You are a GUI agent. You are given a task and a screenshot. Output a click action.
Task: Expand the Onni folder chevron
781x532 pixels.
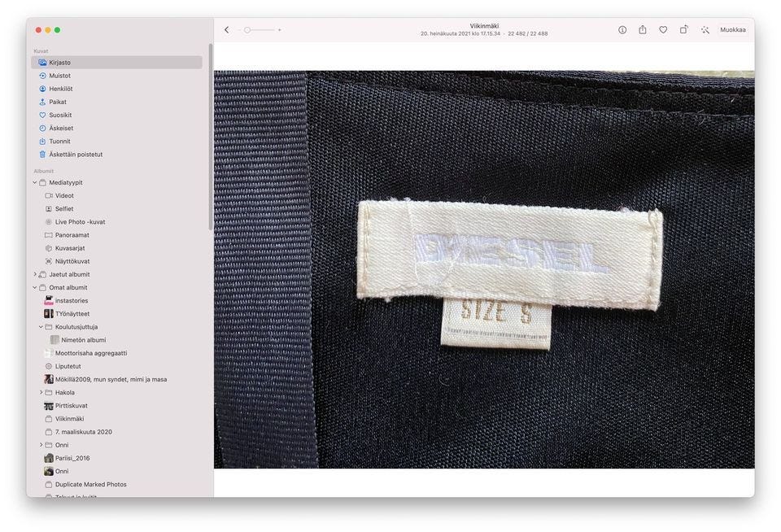pos(41,445)
